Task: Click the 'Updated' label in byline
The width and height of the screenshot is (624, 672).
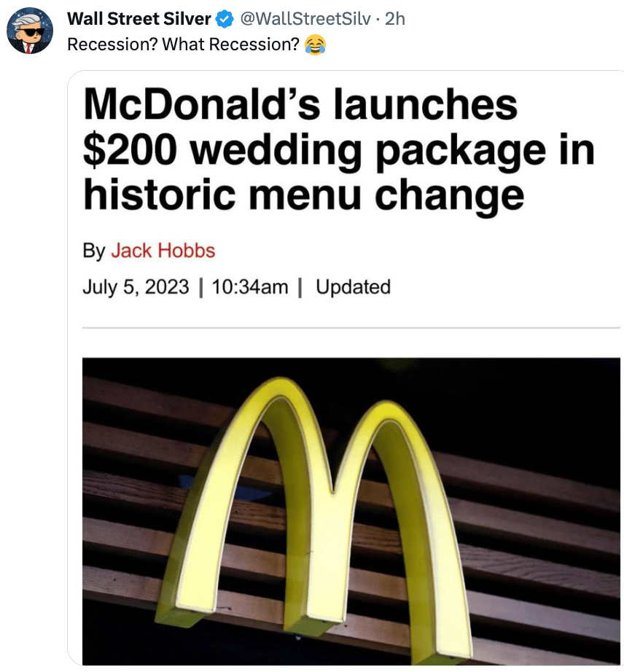Action: (353, 287)
